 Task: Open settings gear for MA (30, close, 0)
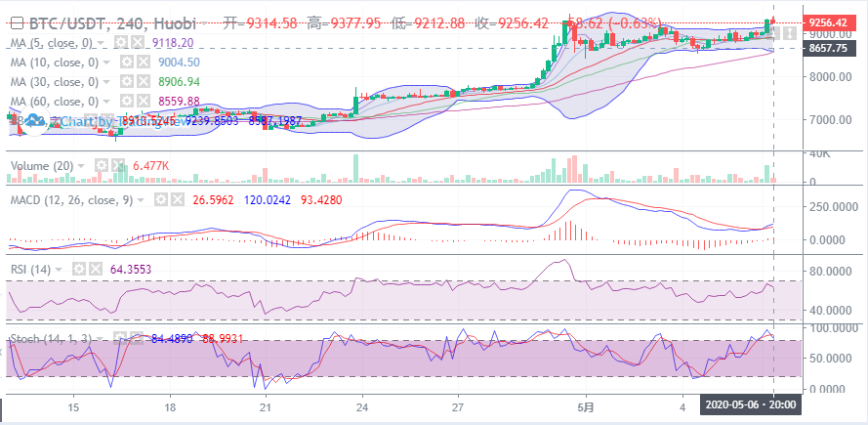pos(127,82)
